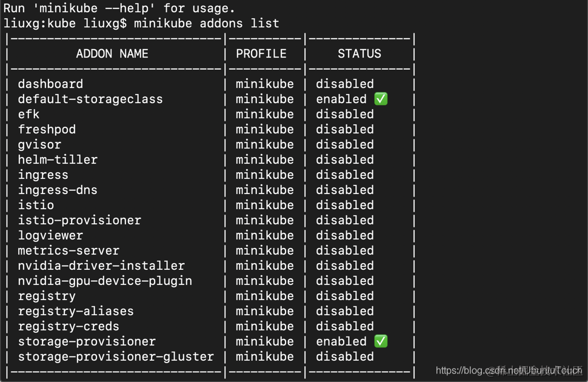Click the dashboard addon name
This screenshot has width=588, height=382.
[51, 84]
